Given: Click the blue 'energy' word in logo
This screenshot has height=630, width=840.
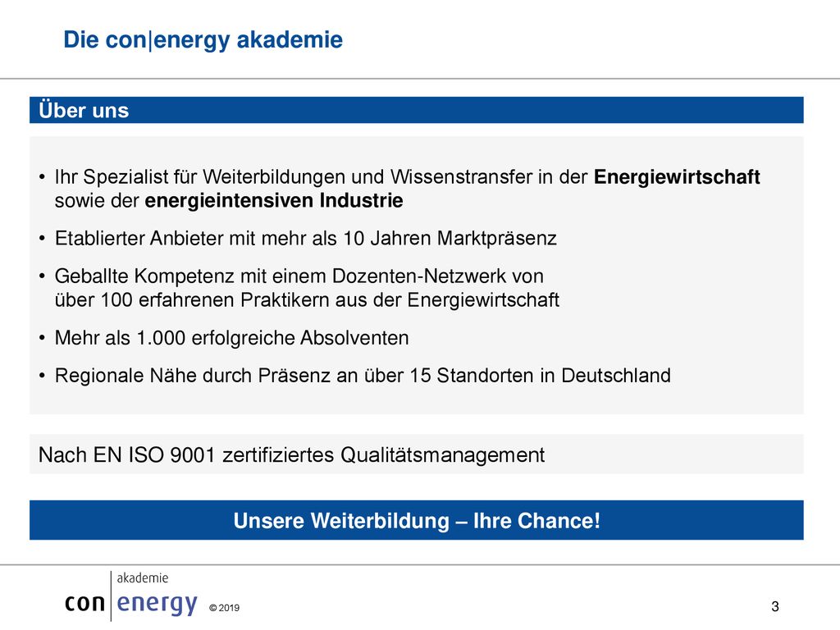Looking at the screenshot, I should 157,604.
